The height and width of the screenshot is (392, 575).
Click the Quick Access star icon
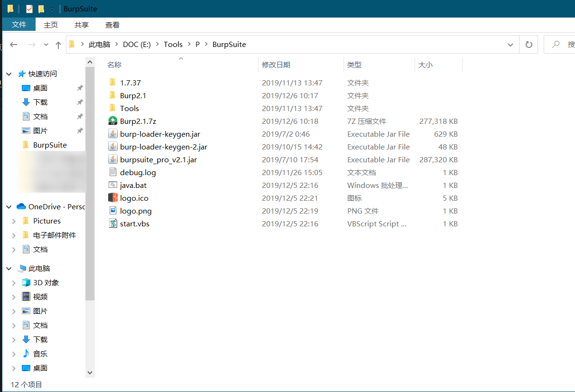(x=21, y=74)
